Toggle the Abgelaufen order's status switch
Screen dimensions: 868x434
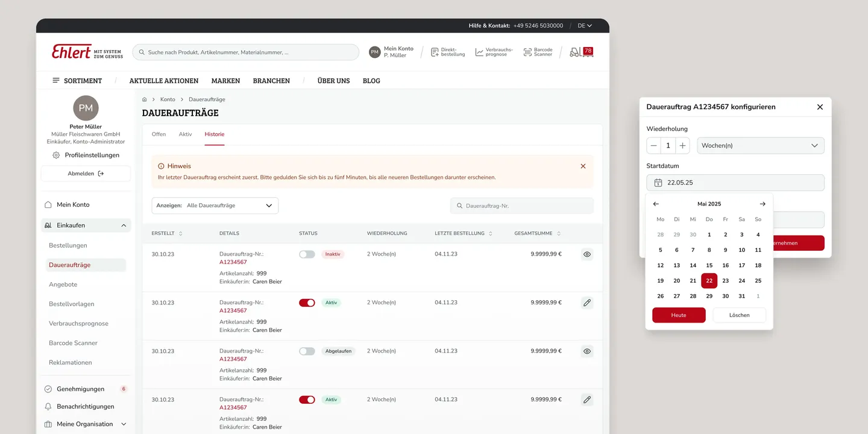(307, 350)
